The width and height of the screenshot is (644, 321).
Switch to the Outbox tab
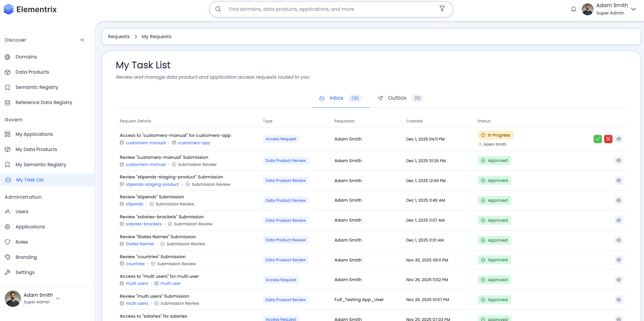[397, 98]
